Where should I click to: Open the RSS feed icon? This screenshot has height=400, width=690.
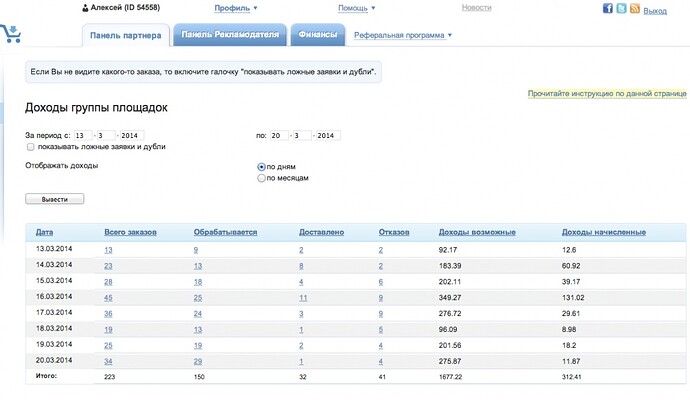635,8
